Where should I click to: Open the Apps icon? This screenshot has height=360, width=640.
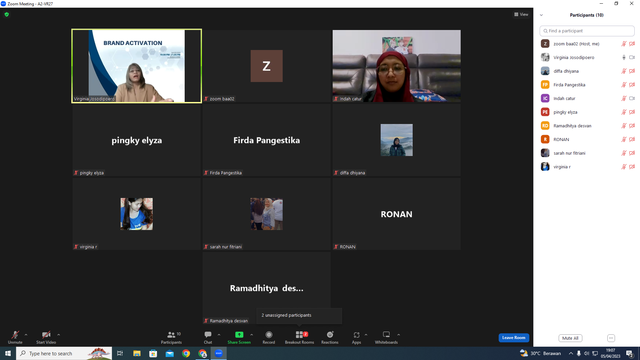pos(356,335)
